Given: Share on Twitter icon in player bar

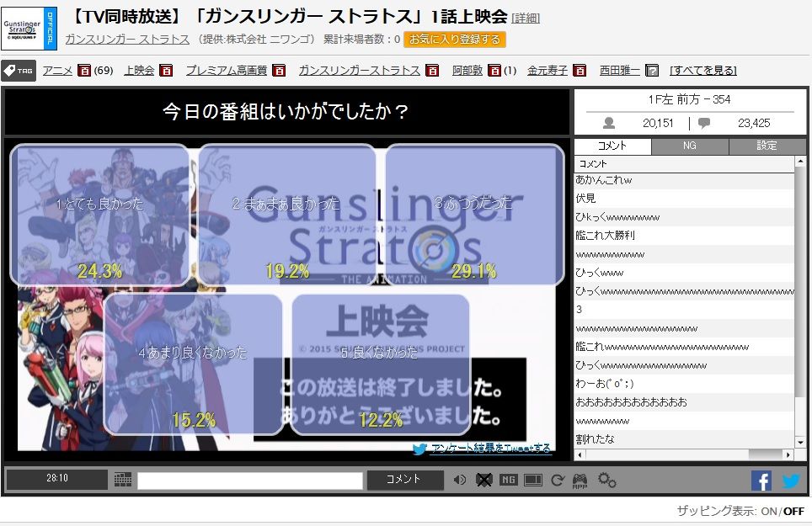Looking at the screenshot, I should click(x=791, y=481).
